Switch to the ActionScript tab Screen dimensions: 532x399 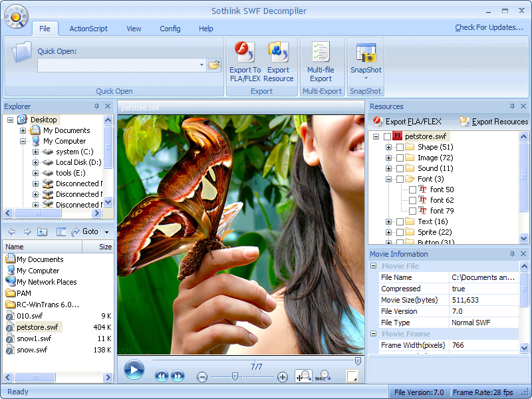[88, 29]
